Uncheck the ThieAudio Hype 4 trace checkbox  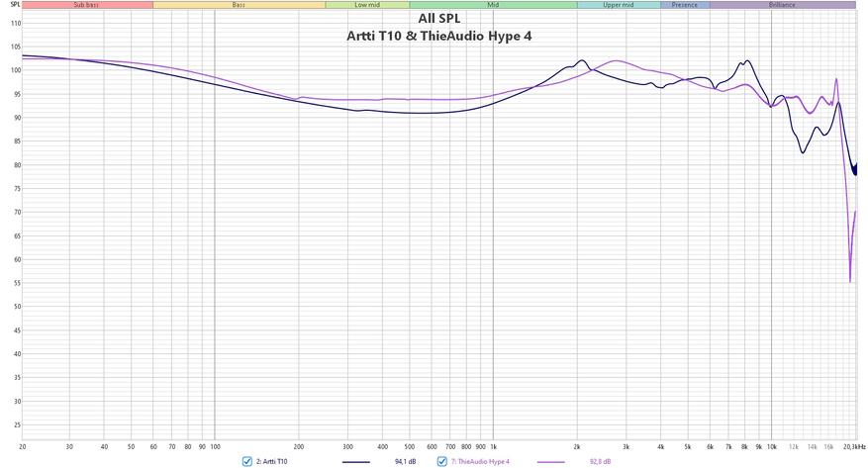pos(441,461)
